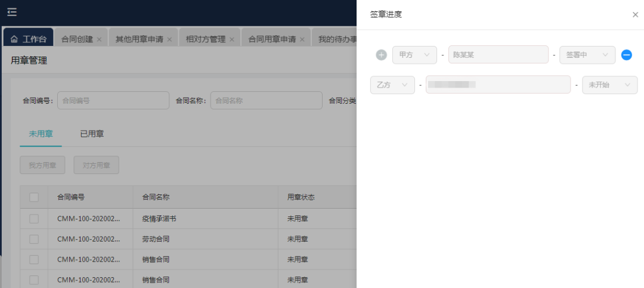Click the 合同编号 input field
Viewport: 644px width, 288px height.
(113, 101)
